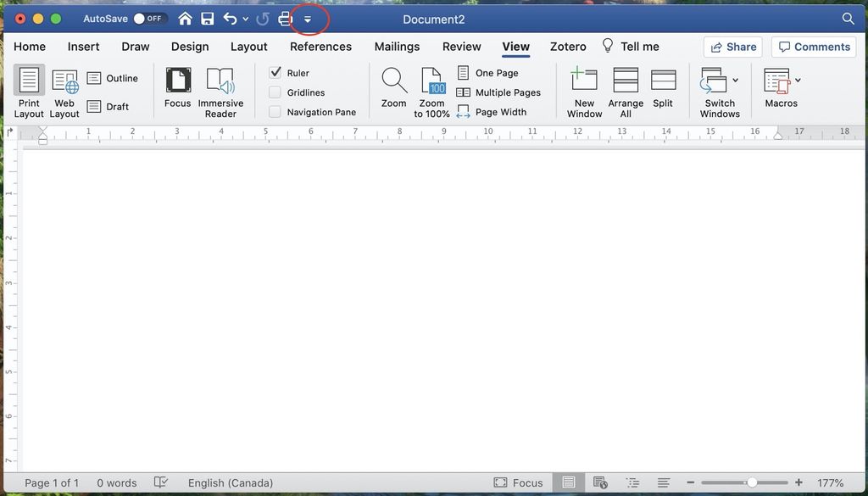Open the Zotero ribbon tab
868x496 pixels.
pos(568,47)
